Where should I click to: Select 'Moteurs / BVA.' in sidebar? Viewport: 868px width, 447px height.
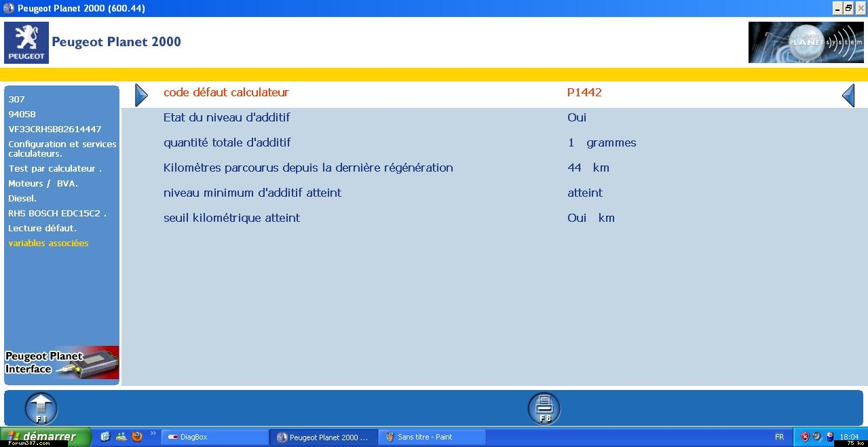pyautogui.click(x=43, y=184)
